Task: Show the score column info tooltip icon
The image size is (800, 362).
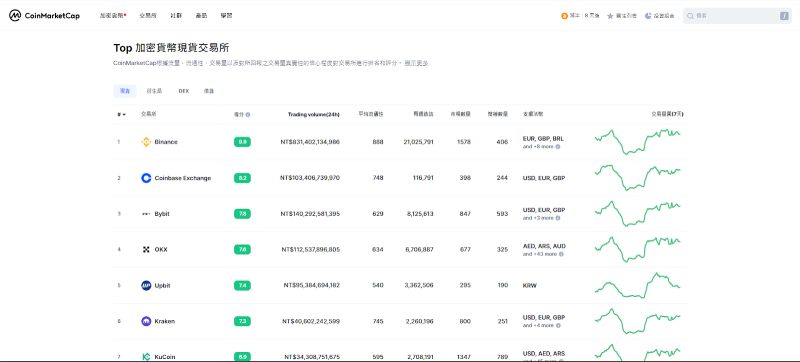Action: pyautogui.click(x=248, y=115)
